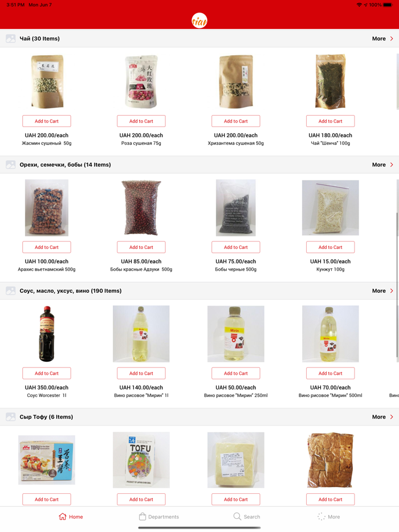399x532 pixels.
Task: Expand More for the Чай section
Action: 382,39
